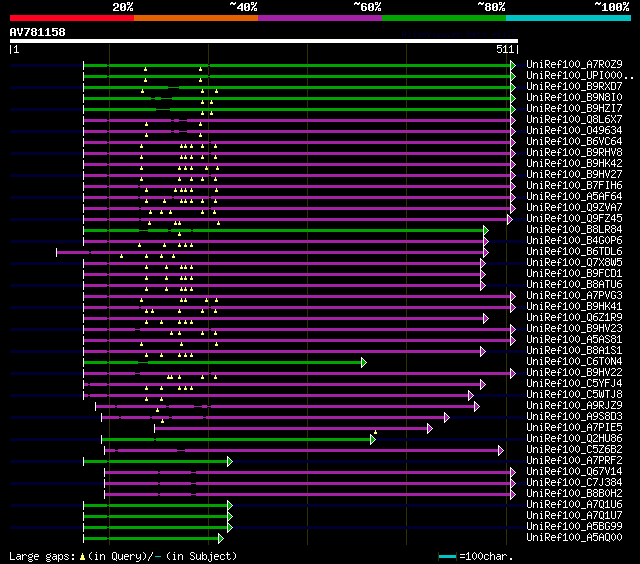Select label UniRef100_A5AF64
The height and width of the screenshot is (564, 640).
click(574, 197)
